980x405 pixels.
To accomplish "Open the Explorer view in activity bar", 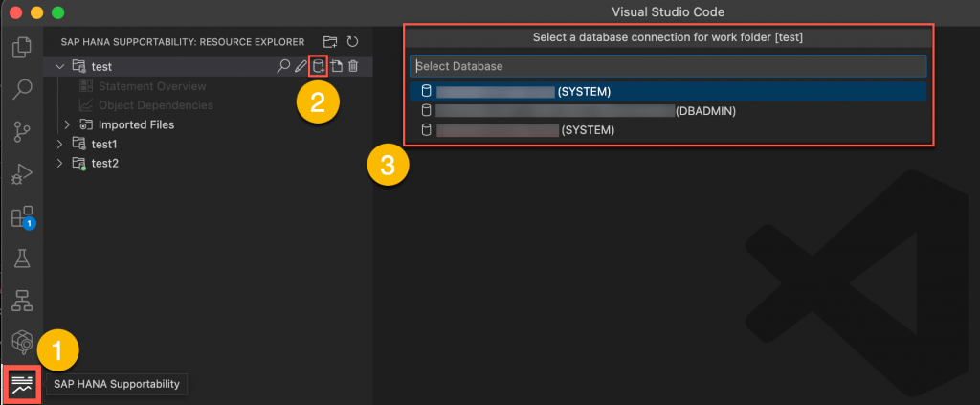I will 22,48.
